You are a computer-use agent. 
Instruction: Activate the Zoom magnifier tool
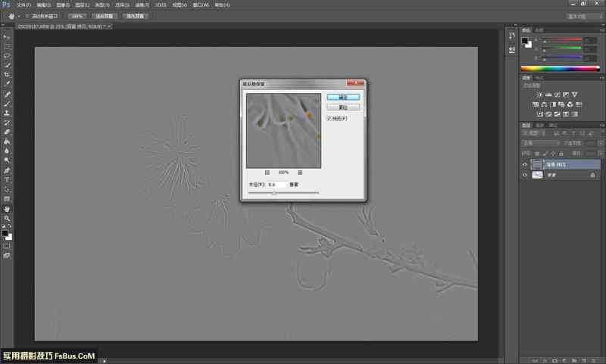click(7, 218)
